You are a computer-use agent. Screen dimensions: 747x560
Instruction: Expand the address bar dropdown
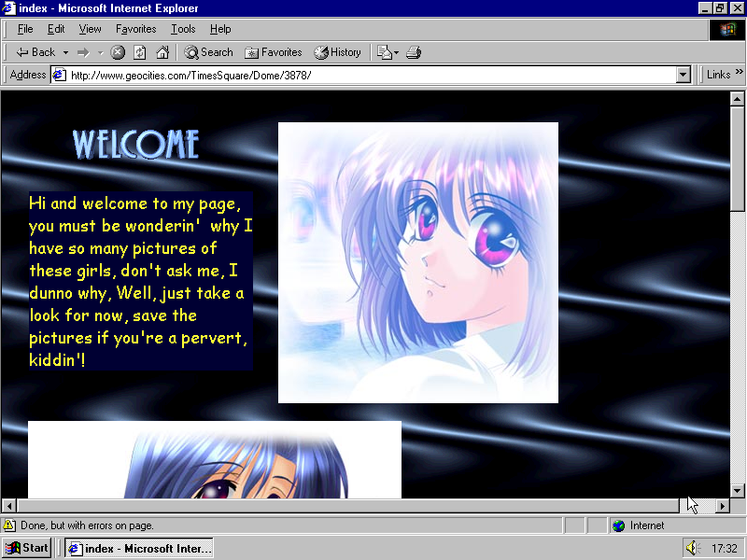point(684,76)
